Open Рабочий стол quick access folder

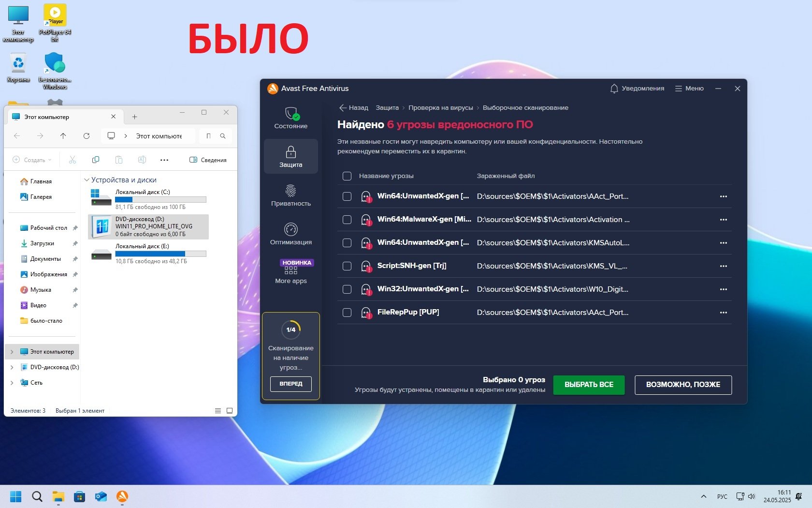[43, 228]
